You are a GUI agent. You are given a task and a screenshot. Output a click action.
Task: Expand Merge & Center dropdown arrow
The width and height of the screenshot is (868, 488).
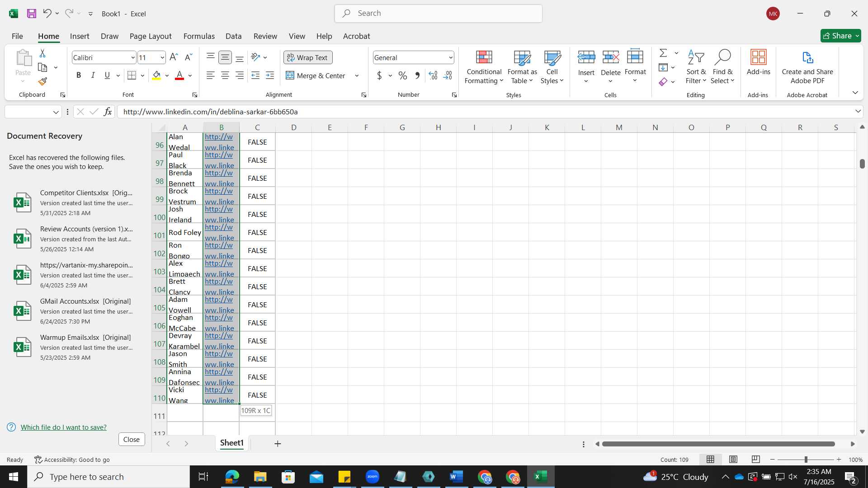tap(357, 76)
